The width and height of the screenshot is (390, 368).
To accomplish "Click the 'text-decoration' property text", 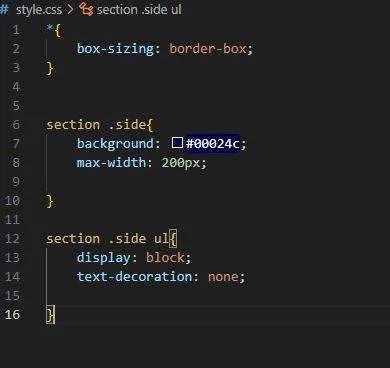I will point(134,277).
